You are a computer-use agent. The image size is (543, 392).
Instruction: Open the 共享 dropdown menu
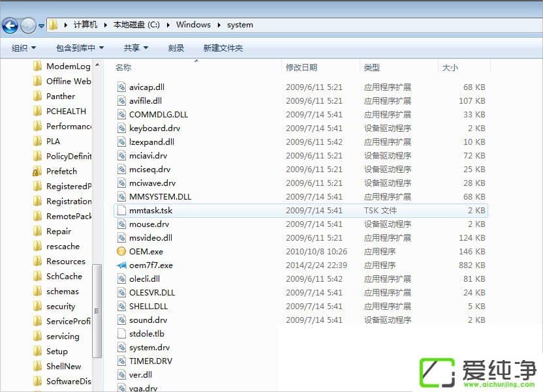click(x=136, y=48)
